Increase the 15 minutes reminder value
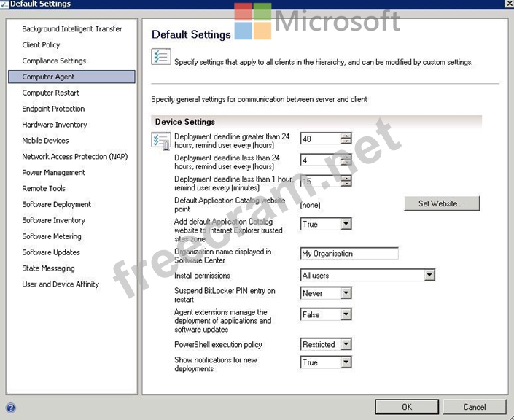Viewport: 514px width, 420px height. [x=346, y=178]
